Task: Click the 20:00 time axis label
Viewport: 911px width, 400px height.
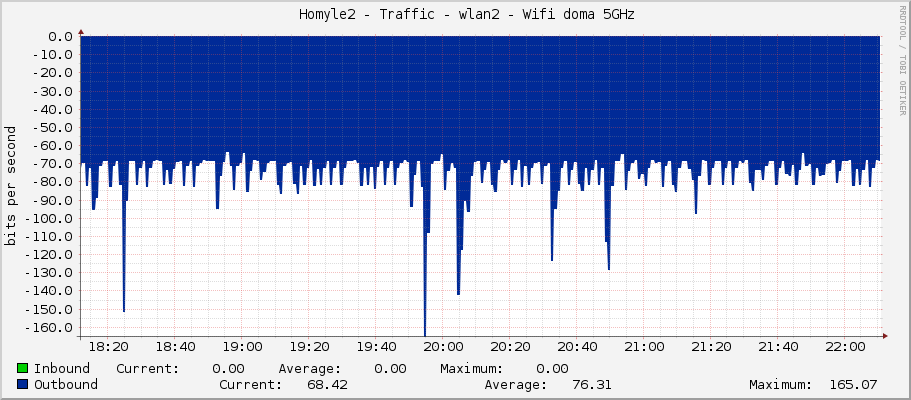Action: (x=443, y=347)
